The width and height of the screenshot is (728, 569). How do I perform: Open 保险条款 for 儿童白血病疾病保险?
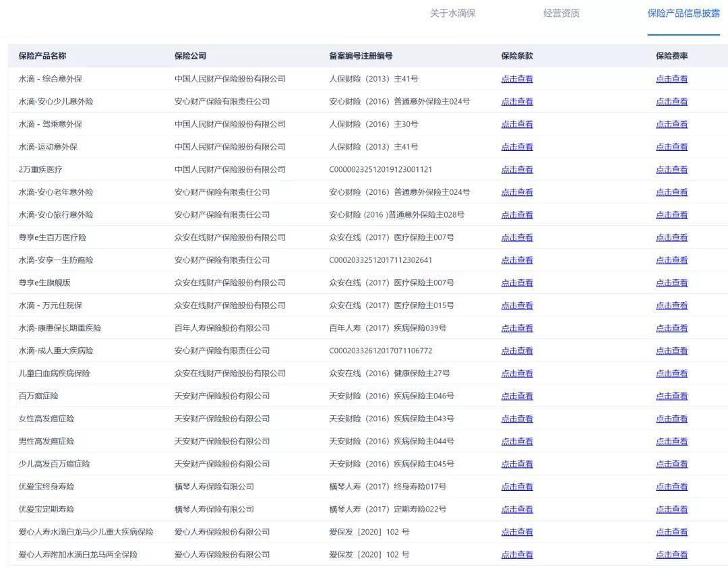517,373
